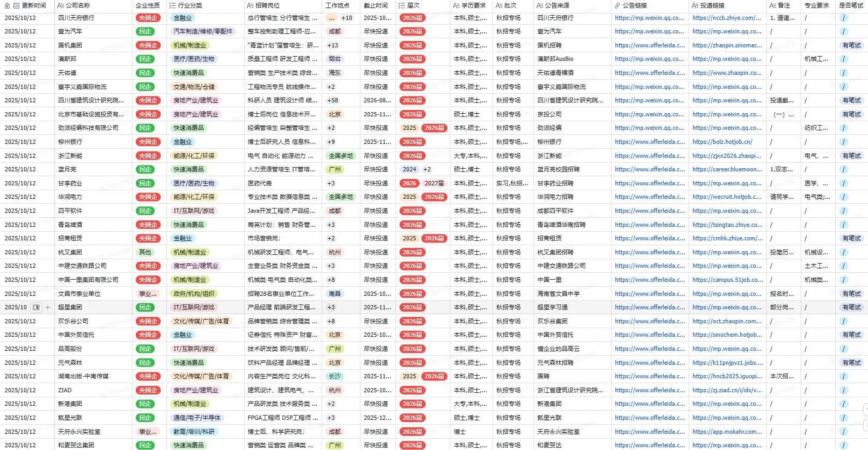Select the 懂企业的品高云 source cell
Viewport: 868px width, 450px height.
(573, 349)
